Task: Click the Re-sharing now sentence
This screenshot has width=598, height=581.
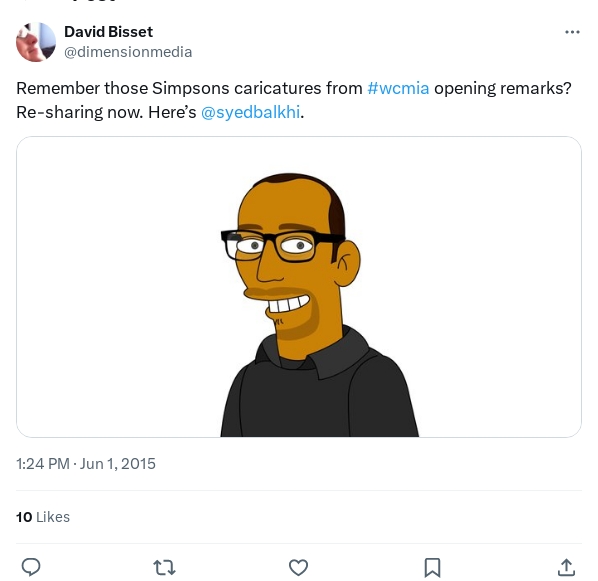Action: click(x=79, y=112)
